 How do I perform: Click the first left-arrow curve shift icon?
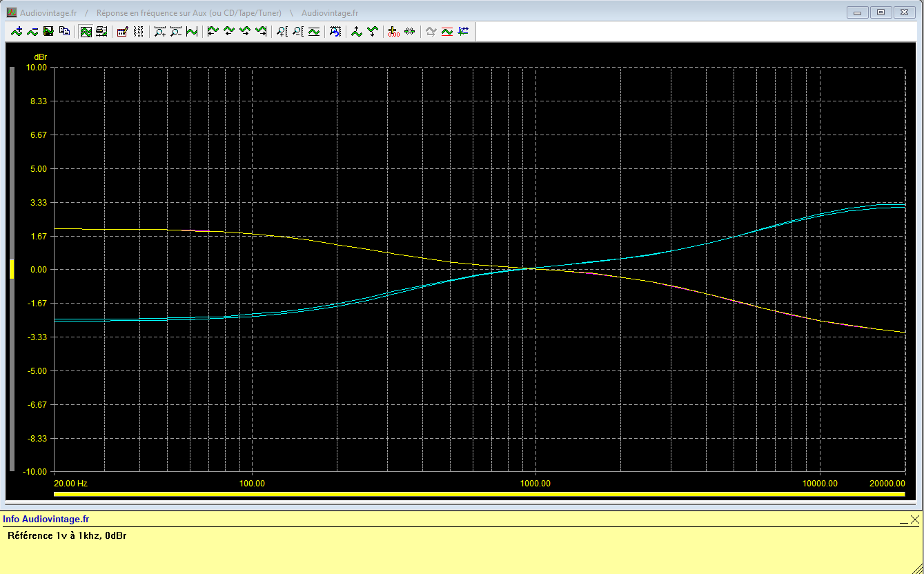213,31
